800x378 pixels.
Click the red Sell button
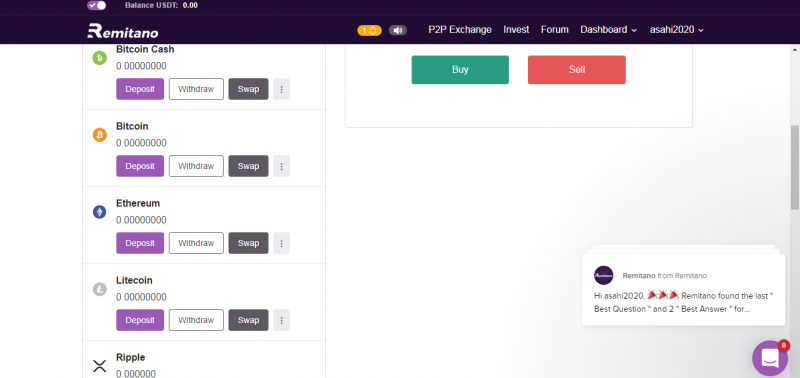point(577,70)
